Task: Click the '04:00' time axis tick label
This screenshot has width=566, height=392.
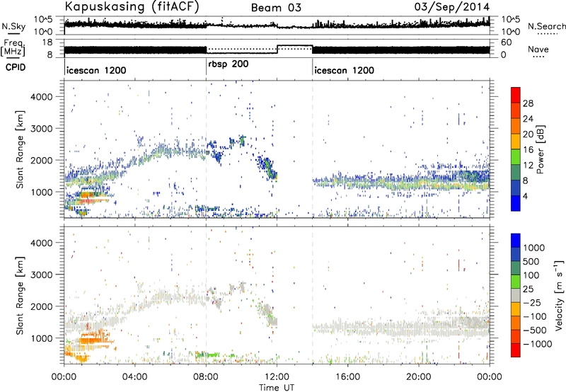Action: tap(135, 377)
